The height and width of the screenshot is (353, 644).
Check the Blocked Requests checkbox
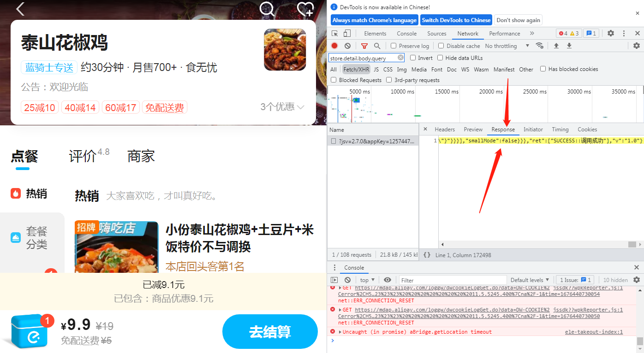click(x=334, y=80)
